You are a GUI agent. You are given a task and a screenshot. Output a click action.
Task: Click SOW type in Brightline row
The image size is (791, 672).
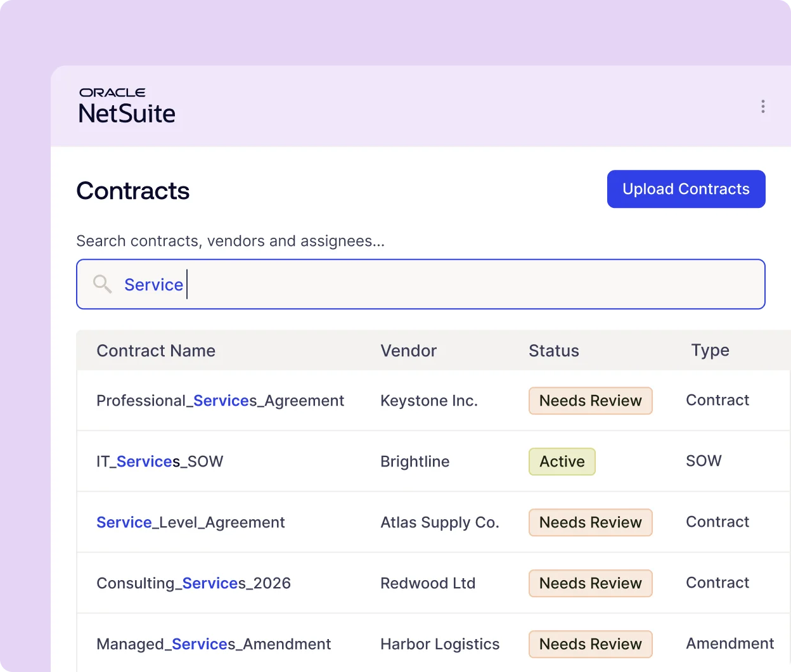(704, 461)
